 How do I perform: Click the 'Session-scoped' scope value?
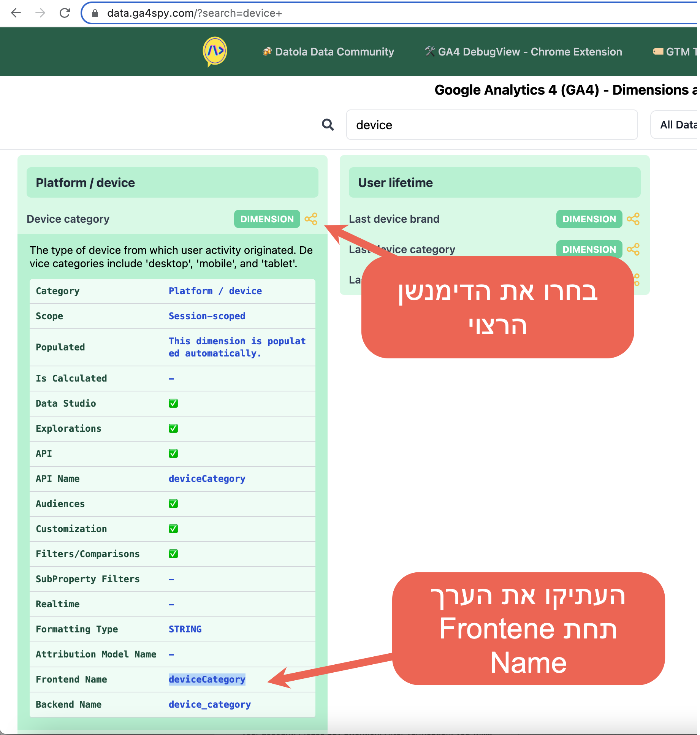point(207,316)
